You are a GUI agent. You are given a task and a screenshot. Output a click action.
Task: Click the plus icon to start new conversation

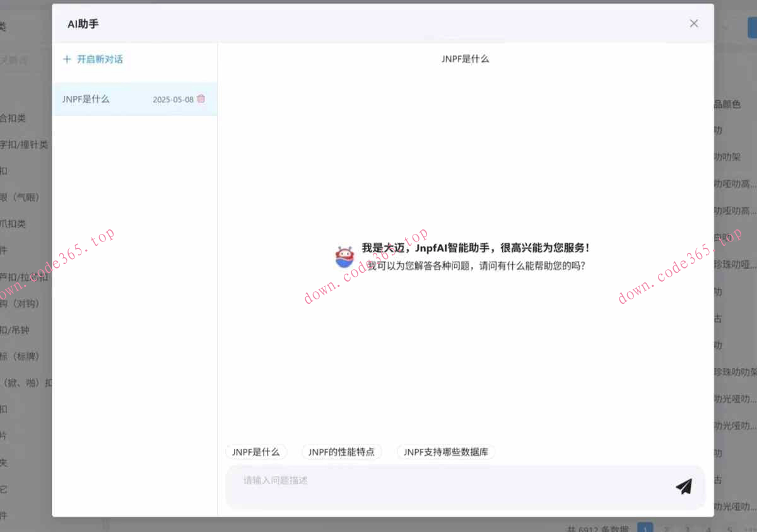(x=67, y=59)
